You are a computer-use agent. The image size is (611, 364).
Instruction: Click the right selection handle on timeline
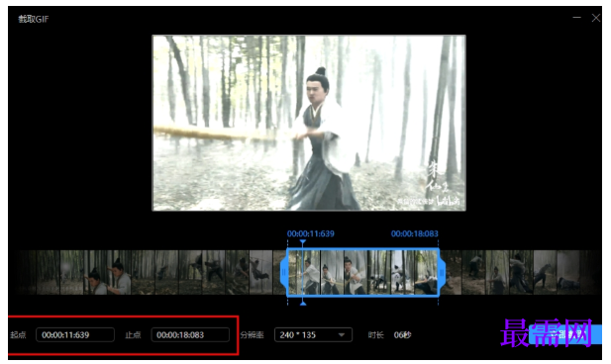coord(442,273)
